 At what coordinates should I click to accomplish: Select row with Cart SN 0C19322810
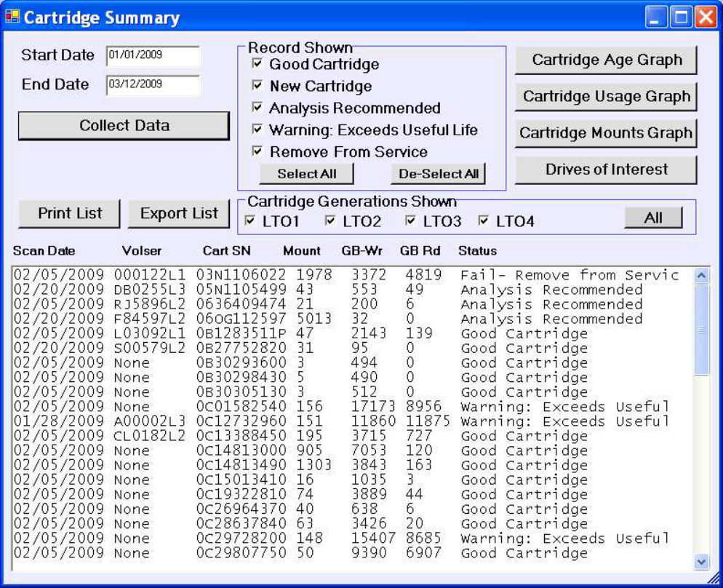tap(352, 495)
